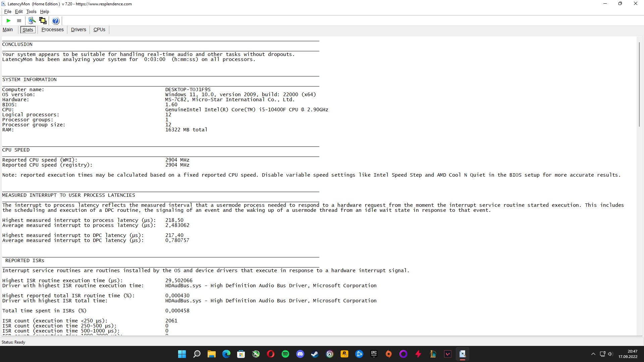Open the taskbar clock and date
644x362 pixels.
[x=628, y=354]
